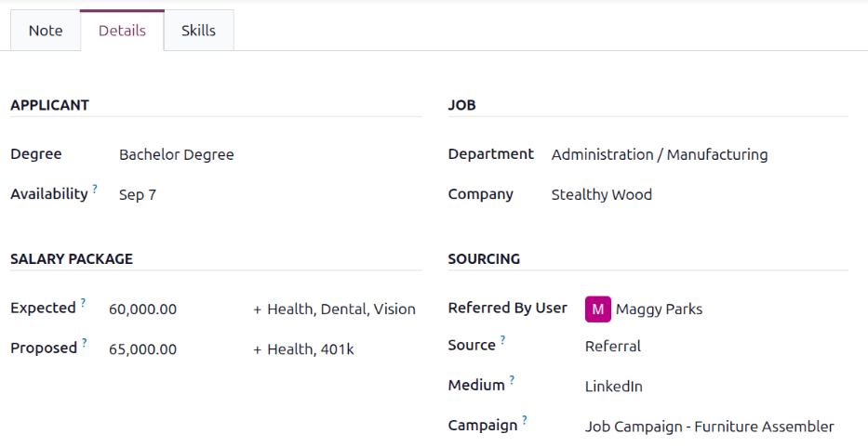
Task: Click the Source field help icon
Action: tap(502, 340)
